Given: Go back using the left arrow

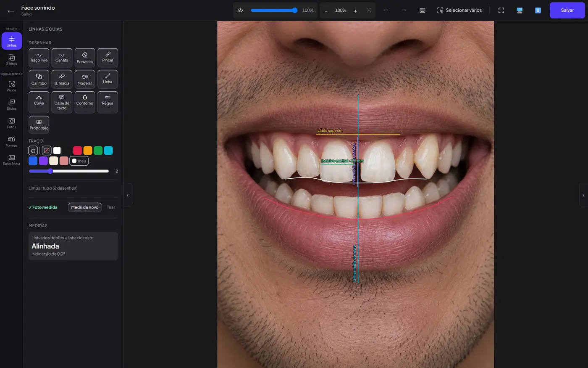Looking at the screenshot, I should click(11, 11).
